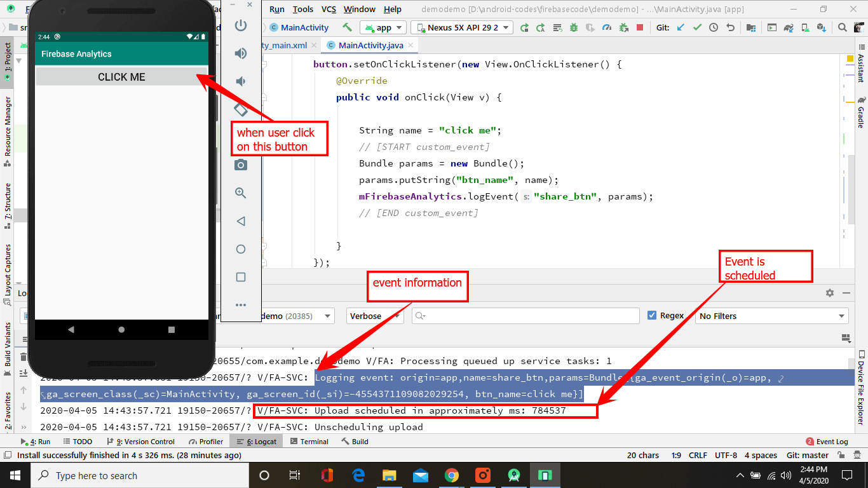The height and width of the screenshot is (488, 868).
Task: Open the Terminal tool window
Action: click(309, 442)
